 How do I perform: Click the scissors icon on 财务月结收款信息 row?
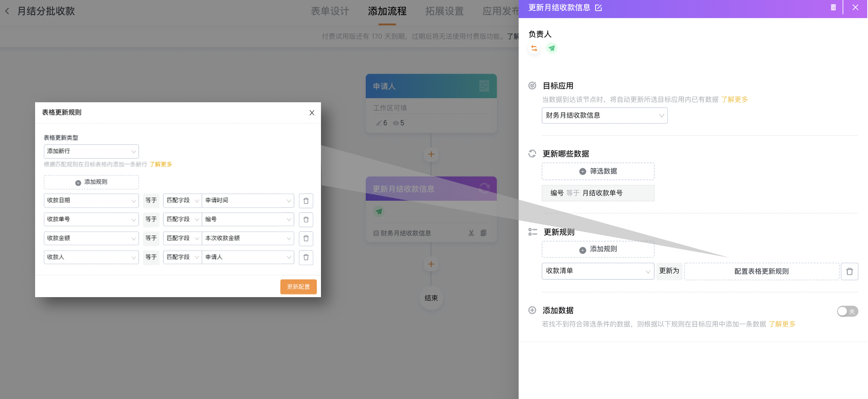coord(471,233)
